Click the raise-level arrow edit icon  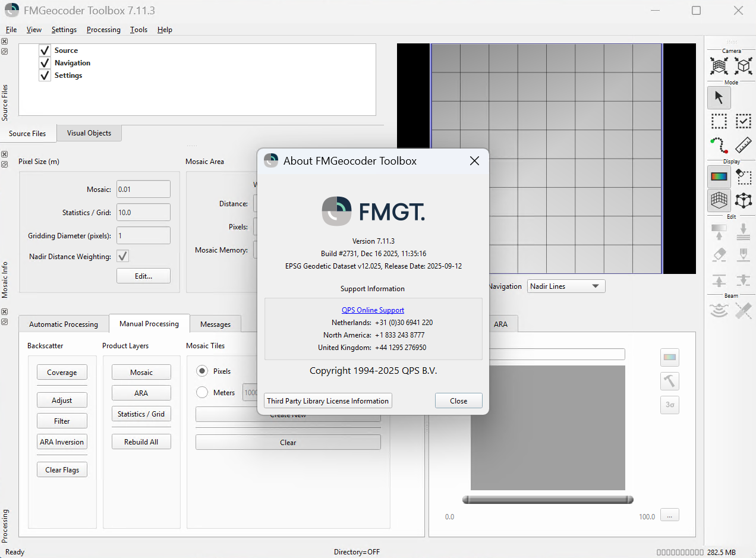click(719, 280)
